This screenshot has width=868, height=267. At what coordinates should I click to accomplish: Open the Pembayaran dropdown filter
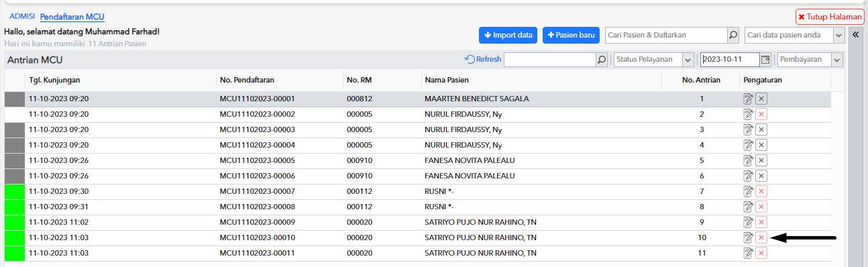tap(836, 60)
